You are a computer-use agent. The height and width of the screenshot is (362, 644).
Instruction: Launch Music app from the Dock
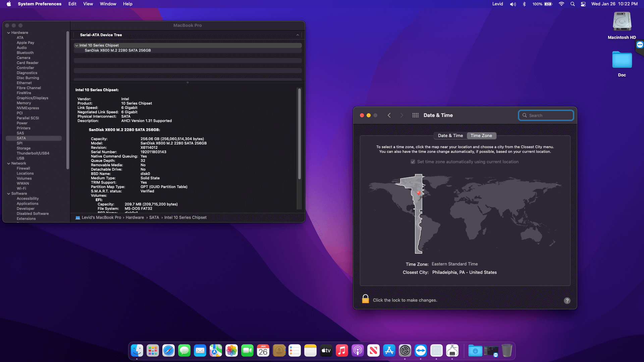pyautogui.click(x=342, y=351)
